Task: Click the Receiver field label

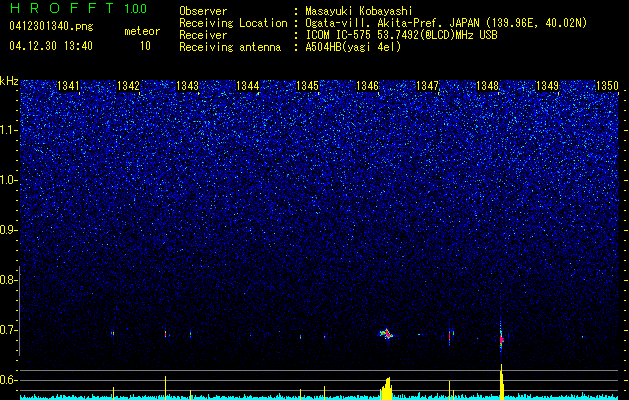Action: click(203, 35)
